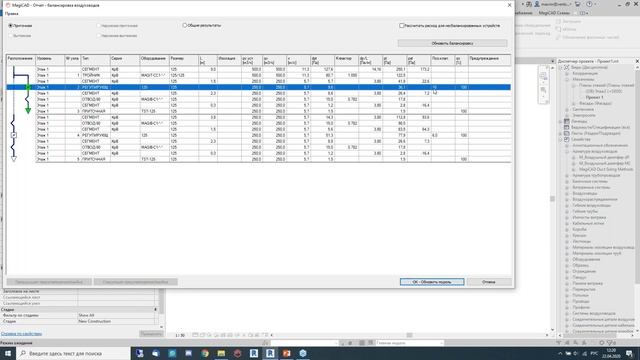Expand the Листы node in project browser
Screen dimensions: 640x360
coord(561,133)
